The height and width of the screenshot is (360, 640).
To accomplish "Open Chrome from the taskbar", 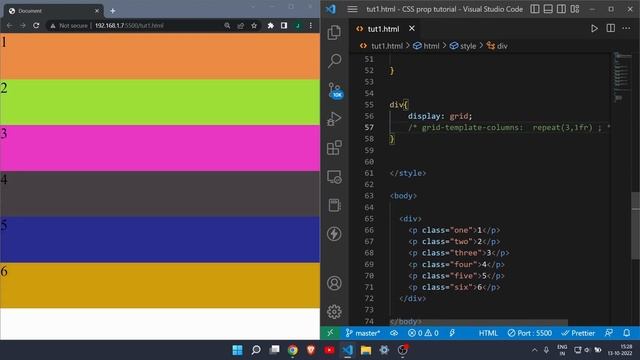I will click(293, 350).
